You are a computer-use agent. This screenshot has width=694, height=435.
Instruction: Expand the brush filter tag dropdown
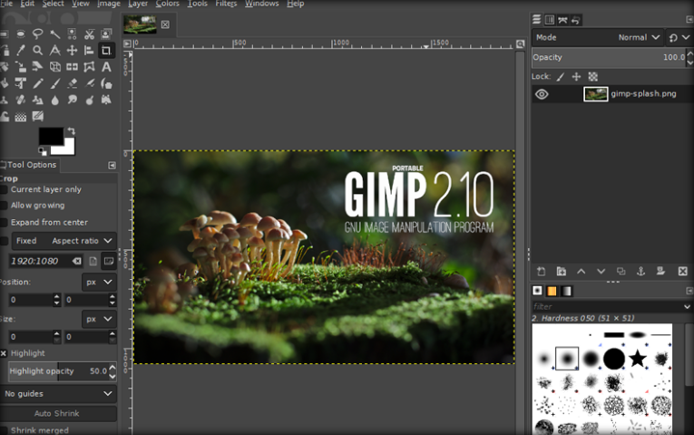pos(687,306)
